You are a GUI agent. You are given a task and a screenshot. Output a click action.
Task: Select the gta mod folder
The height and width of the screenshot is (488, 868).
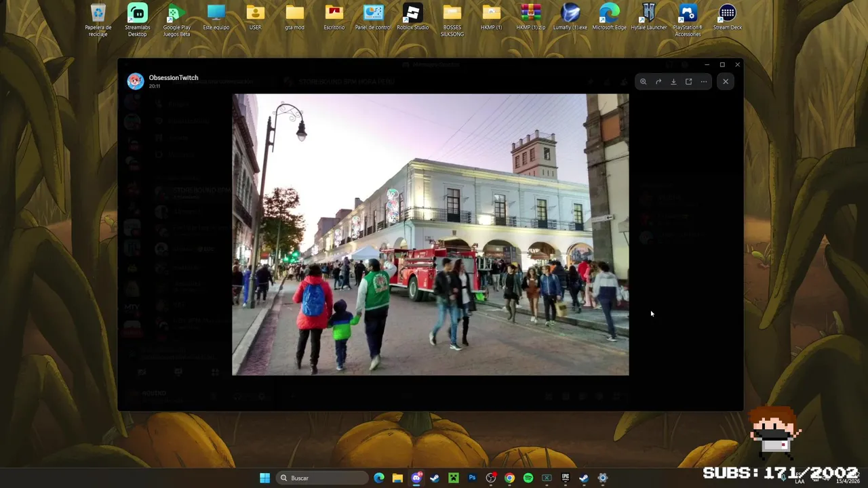[x=295, y=18]
